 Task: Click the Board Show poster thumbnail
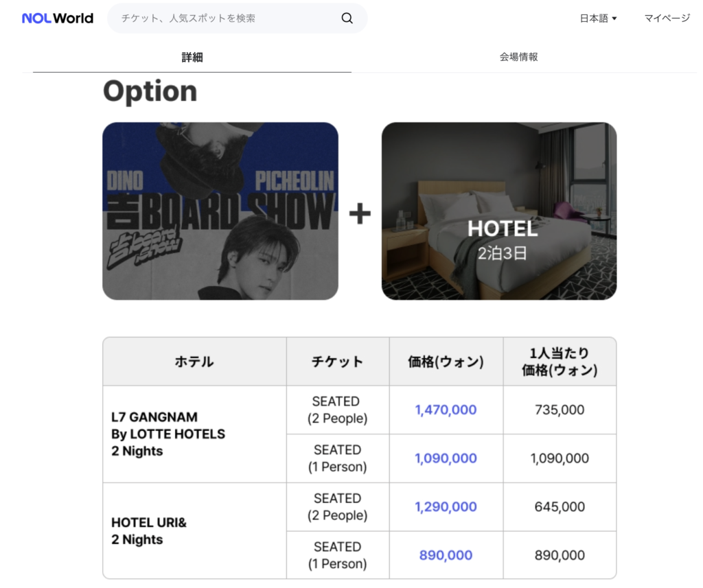click(x=220, y=211)
